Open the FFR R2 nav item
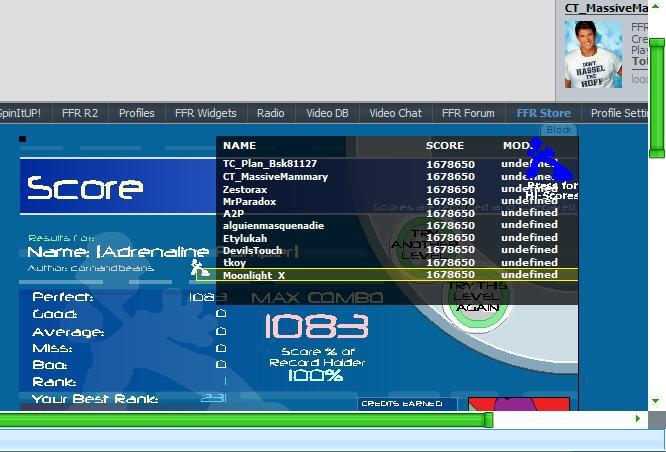The width and height of the screenshot is (666, 452). point(80,113)
